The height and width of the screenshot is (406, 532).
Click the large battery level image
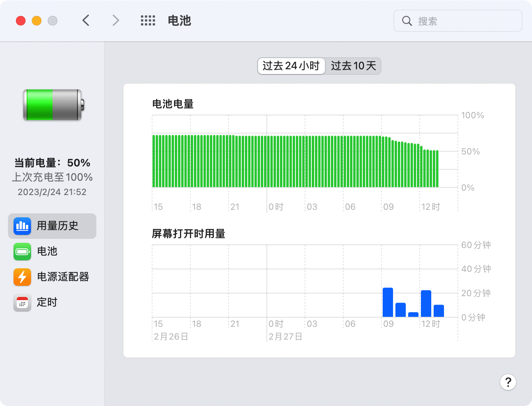[53, 105]
